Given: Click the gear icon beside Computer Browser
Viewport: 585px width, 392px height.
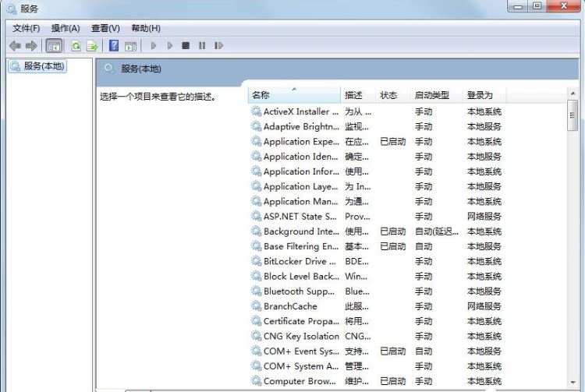Looking at the screenshot, I should 256,380.
